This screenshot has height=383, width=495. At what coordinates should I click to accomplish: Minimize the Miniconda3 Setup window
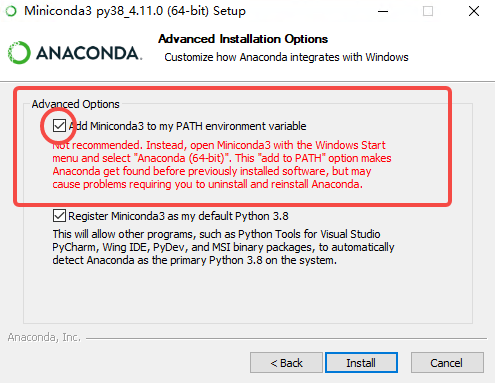tap(383, 11)
